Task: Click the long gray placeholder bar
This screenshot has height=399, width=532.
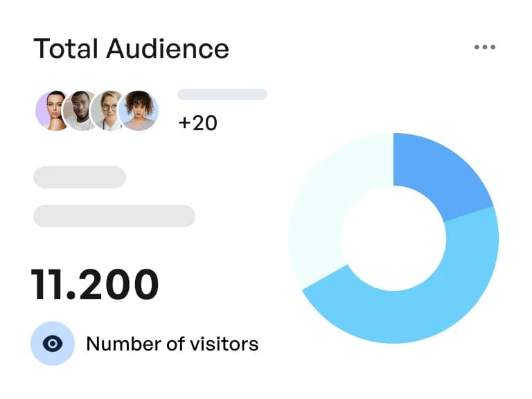Action: (114, 215)
